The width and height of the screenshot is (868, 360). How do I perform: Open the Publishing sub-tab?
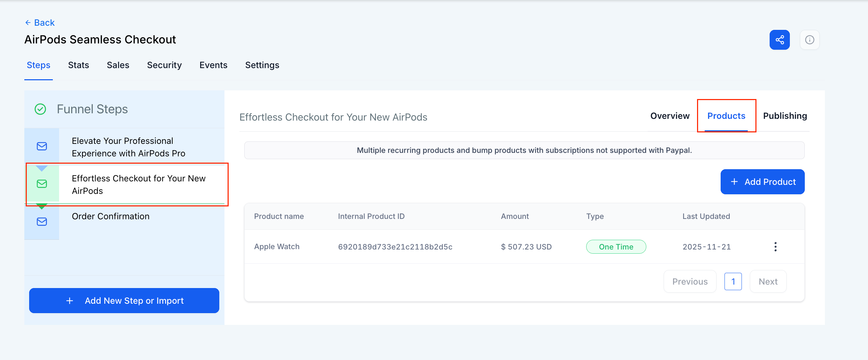click(785, 116)
